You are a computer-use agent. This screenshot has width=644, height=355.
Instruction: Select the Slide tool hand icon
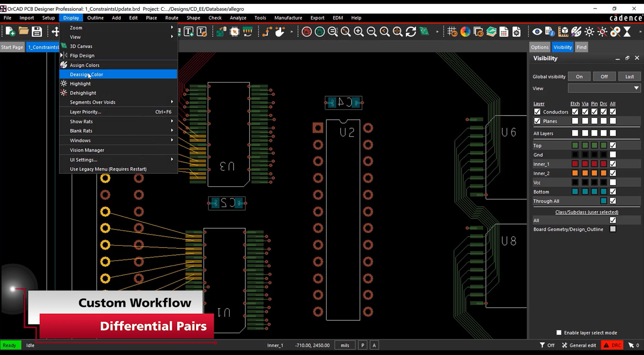[x=280, y=32]
